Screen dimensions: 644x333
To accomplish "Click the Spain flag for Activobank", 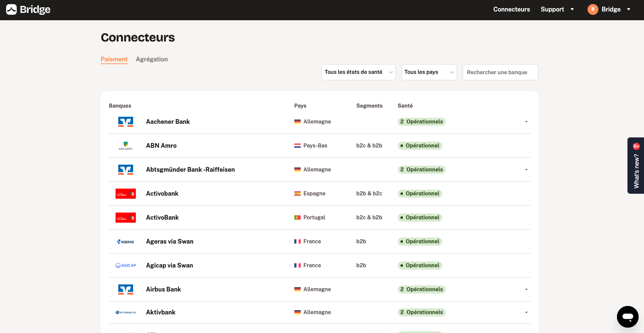I will coord(297,194).
